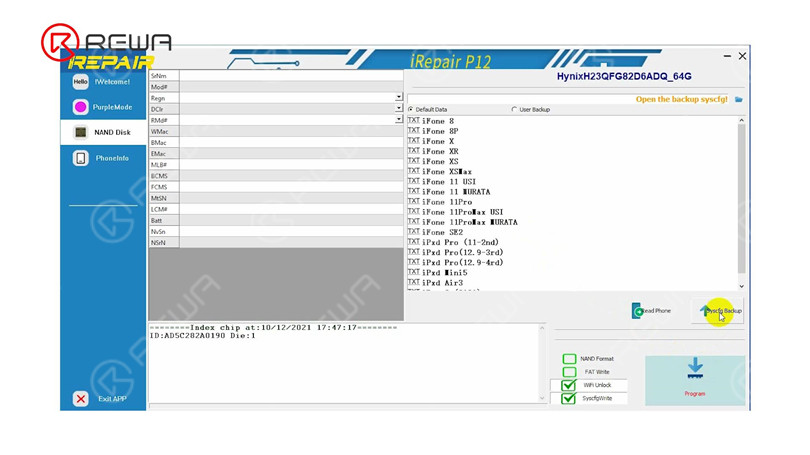Viewport: 810px width, 455px height.
Task: Click the red X Exit APP icon
Action: coord(81,399)
